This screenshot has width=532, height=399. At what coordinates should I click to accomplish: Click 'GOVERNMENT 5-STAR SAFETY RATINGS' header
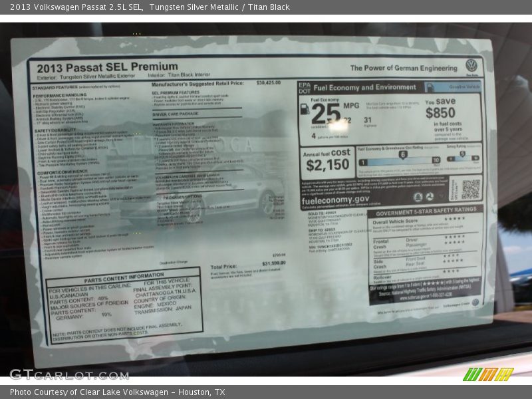(x=426, y=211)
